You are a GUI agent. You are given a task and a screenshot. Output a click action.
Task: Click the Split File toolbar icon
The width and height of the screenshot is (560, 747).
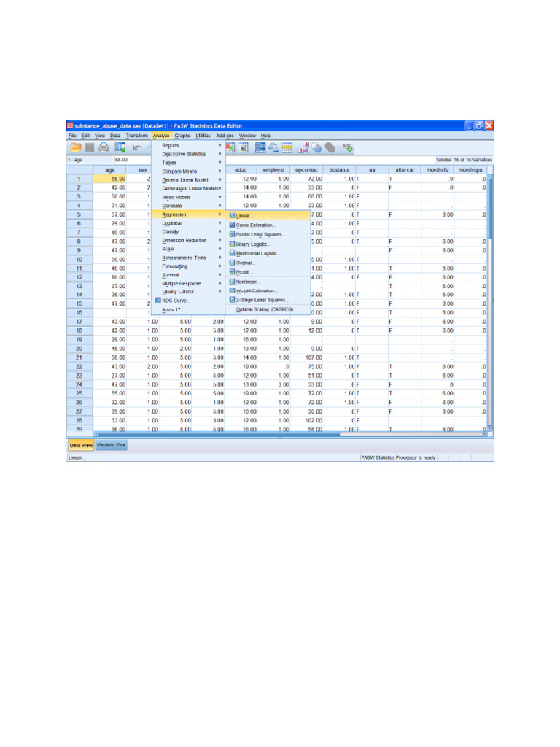click(260, 147)
